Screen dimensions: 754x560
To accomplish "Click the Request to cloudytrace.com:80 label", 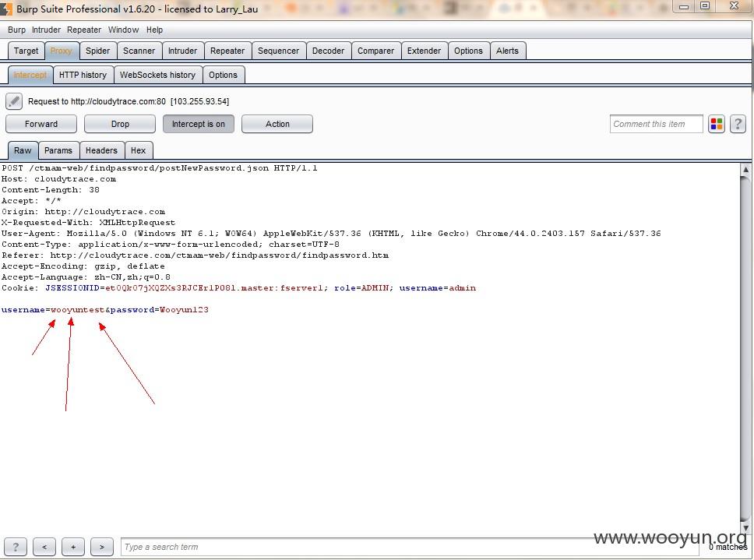I will [129, 101].
